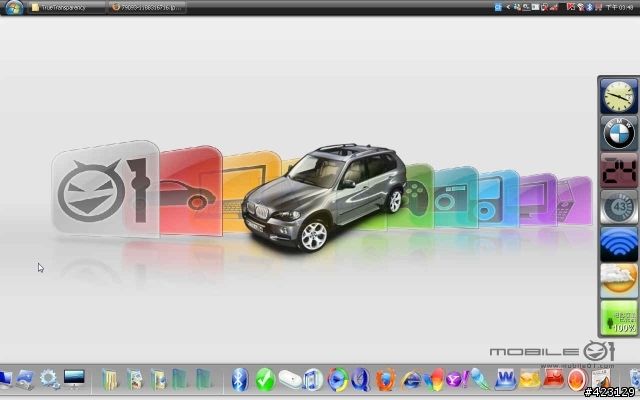640x400 pixels.
Task: Open the blue Wi-Fi signal widget
Action: [619, 244]
